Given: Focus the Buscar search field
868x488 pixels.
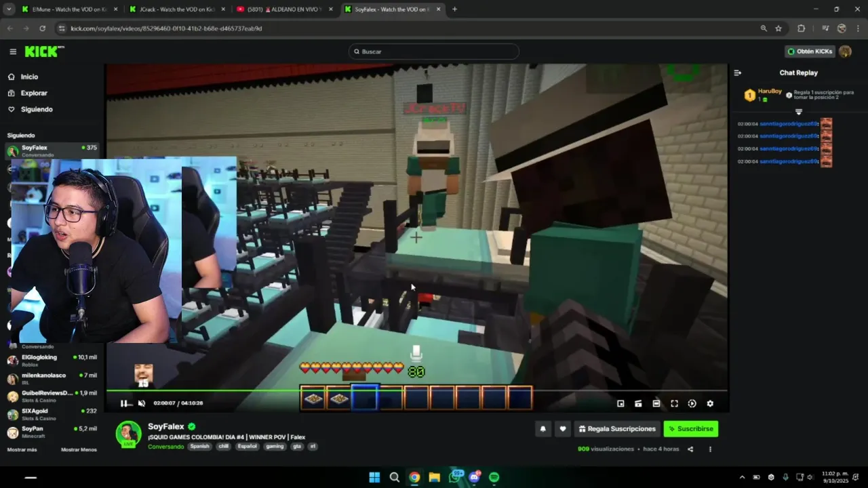Looking at the screenshot, I should pyautogui.click(x=434, y=52).
